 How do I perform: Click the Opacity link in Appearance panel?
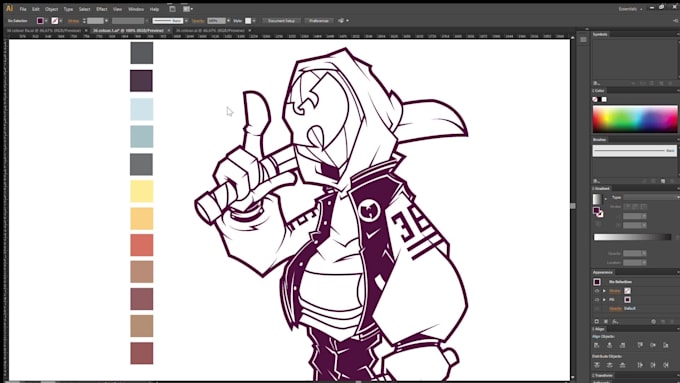pyautogui.click(x=615, y=308)
